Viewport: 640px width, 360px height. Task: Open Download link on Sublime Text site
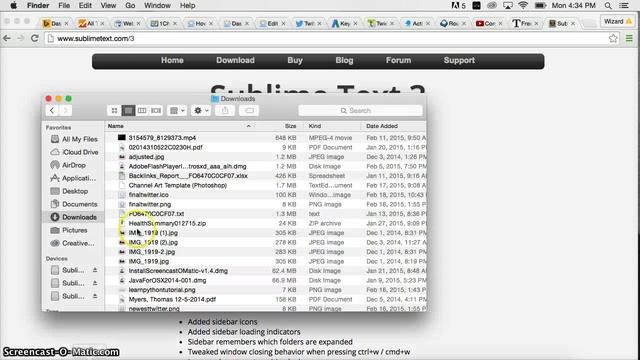point(236,60)
